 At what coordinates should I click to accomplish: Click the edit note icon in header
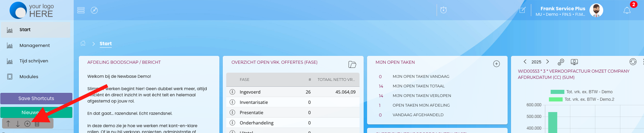pyautogui.click(x=523, y=10)
